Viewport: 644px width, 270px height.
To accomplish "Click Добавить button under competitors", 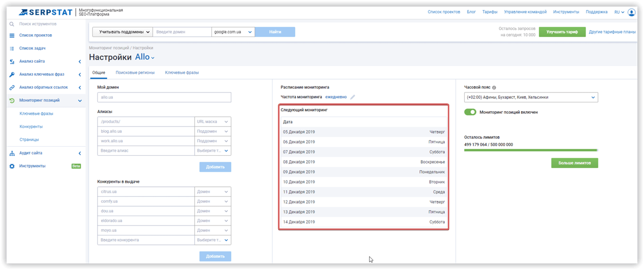I will [215, 256].
